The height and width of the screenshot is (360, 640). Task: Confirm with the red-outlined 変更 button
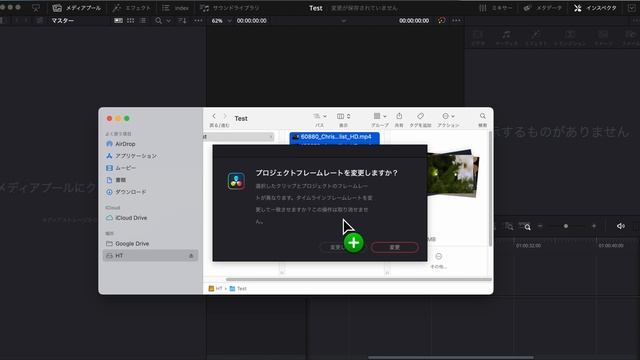[x=394, y=247]
